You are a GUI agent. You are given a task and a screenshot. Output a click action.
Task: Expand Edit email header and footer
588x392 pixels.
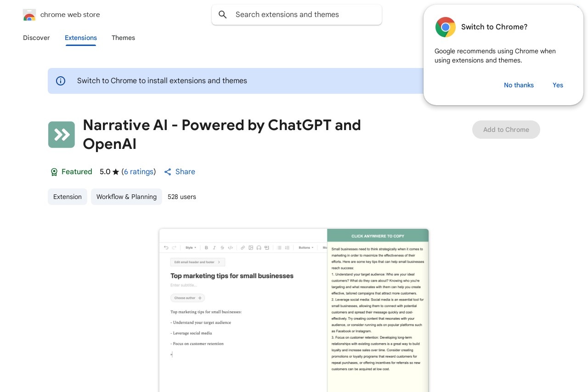[x=198, y=262]
